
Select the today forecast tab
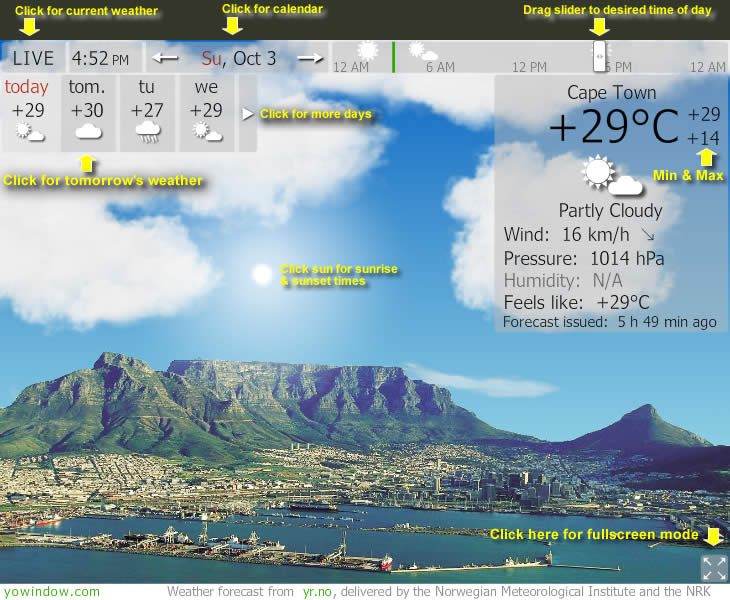coord(29,113)
